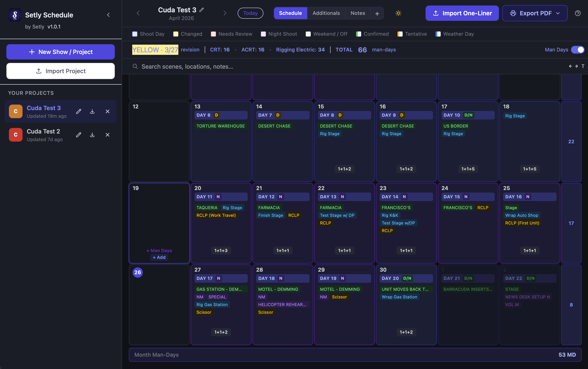The height and width of the screenshot is (369, 588).
Task: Click Wrap Auto Shop tag
Action: 521,215
